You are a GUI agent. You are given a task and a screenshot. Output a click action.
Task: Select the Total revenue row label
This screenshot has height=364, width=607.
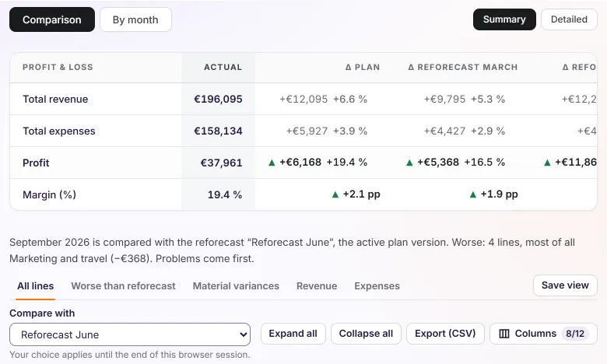point(55,99)
